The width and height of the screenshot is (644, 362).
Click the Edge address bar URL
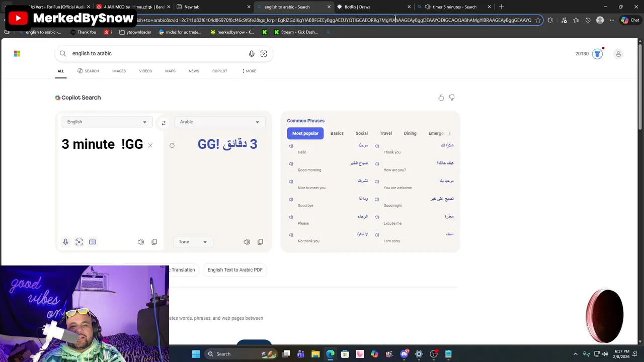pos(335,20)
